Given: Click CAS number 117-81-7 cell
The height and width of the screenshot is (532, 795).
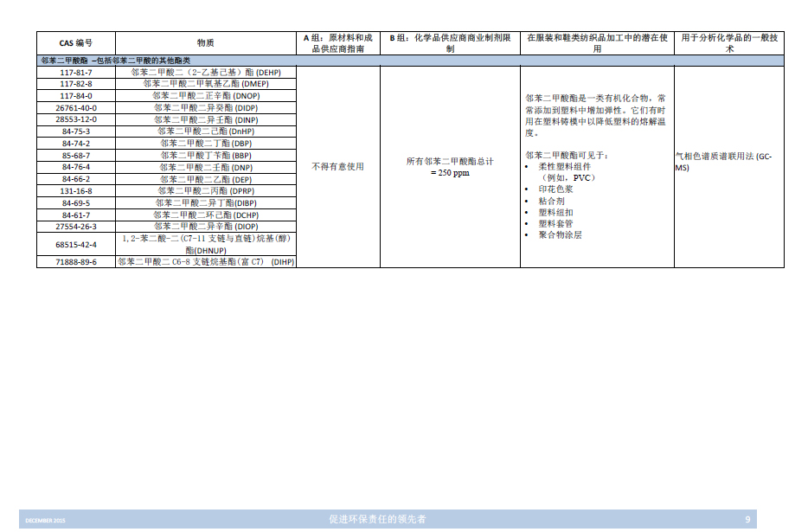Looking at the screenshot, I should (x=75, y=73).
